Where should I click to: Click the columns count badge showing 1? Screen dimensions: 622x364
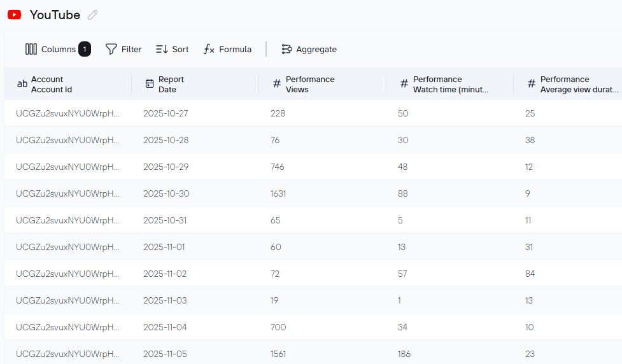coord(85,49)
